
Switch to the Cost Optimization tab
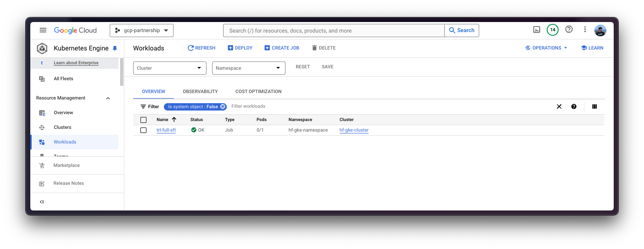[x=258, y=92]
